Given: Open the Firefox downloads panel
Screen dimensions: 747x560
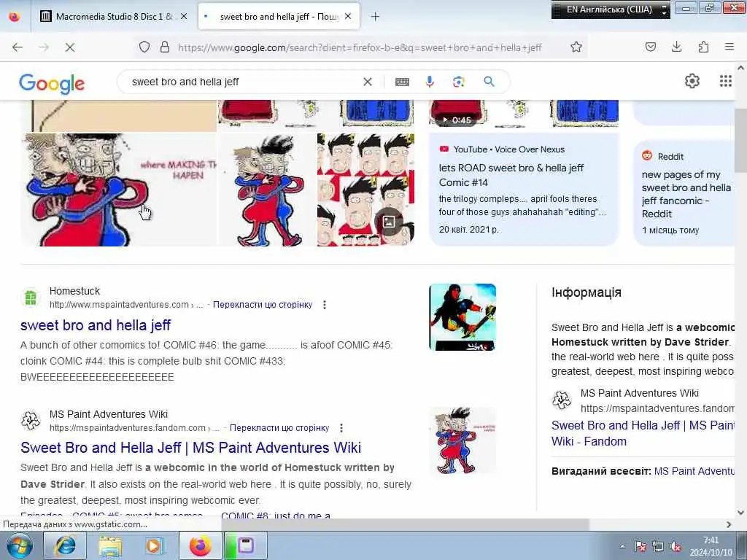Looking at the screenshot, I should coord(676,47).
